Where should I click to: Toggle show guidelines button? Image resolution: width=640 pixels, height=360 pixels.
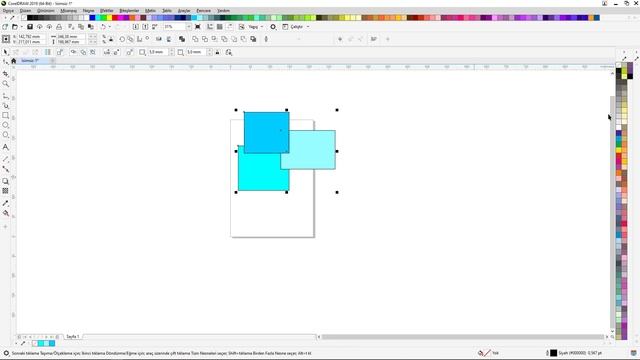(x=229, y=27)
